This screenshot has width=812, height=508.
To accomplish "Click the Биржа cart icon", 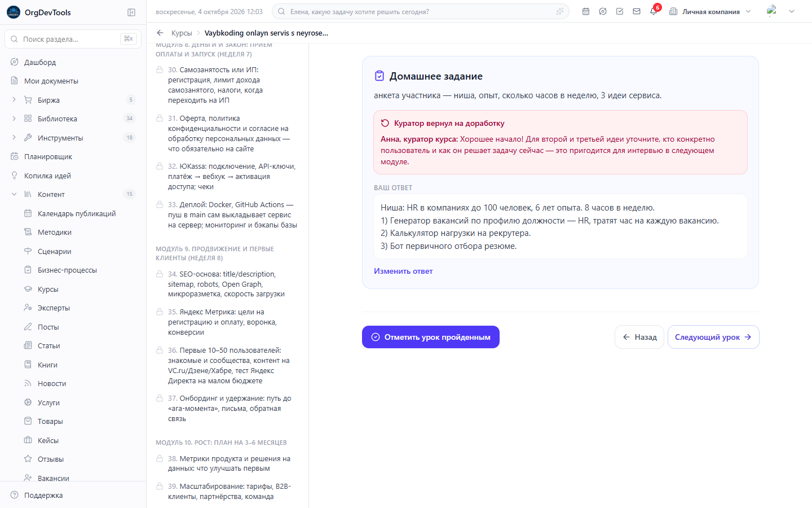I will coord(28,100).
